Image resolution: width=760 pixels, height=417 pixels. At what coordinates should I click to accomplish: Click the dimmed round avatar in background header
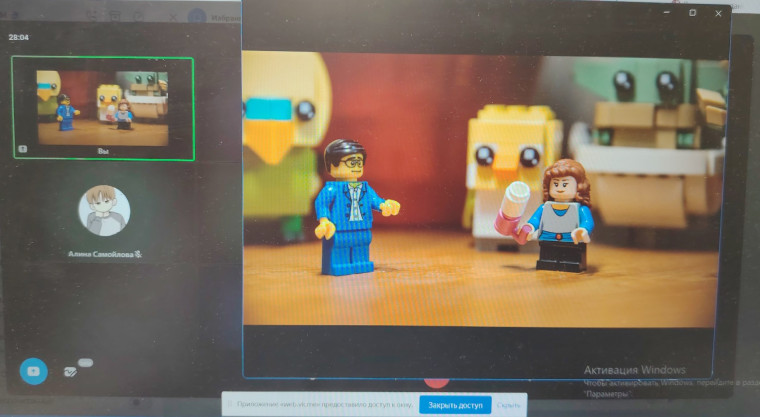[x=197, y=16]
